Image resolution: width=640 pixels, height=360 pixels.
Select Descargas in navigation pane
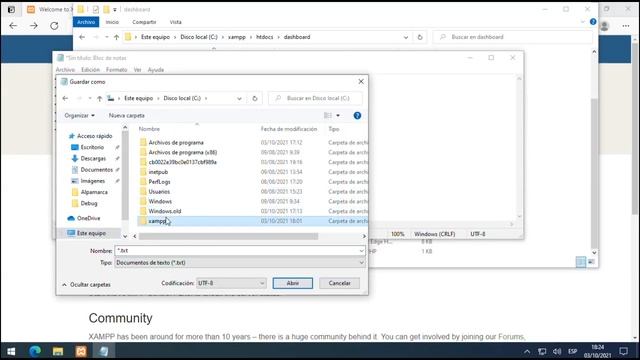tap(93, 158)
